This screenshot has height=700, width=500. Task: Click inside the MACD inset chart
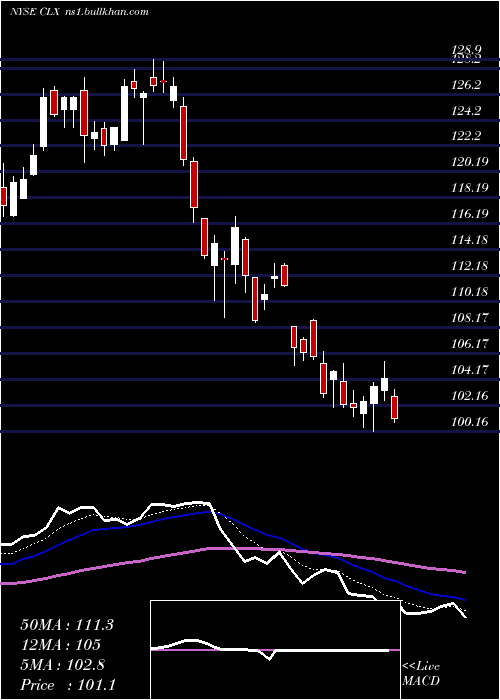[275, 650]
